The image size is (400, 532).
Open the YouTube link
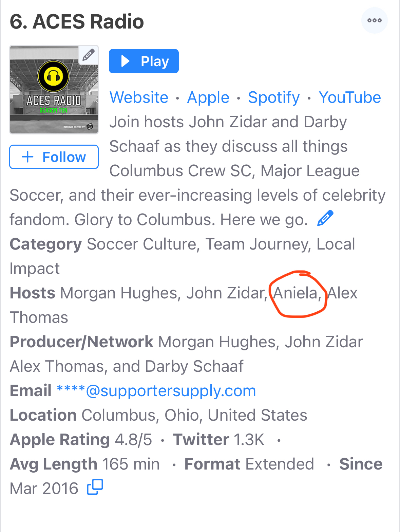[x=350, y=97]
